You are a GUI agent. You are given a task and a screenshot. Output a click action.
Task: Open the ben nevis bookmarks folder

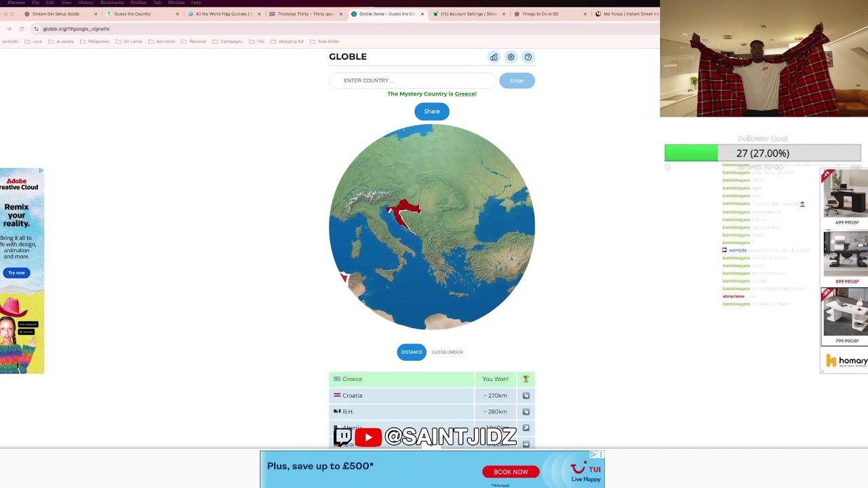tap(161, 41)
